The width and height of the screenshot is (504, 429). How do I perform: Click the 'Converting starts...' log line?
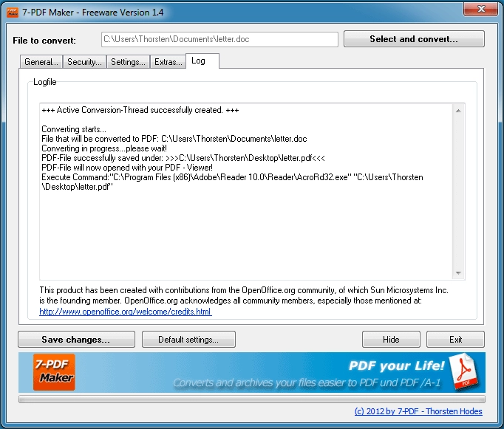[74, 129]
